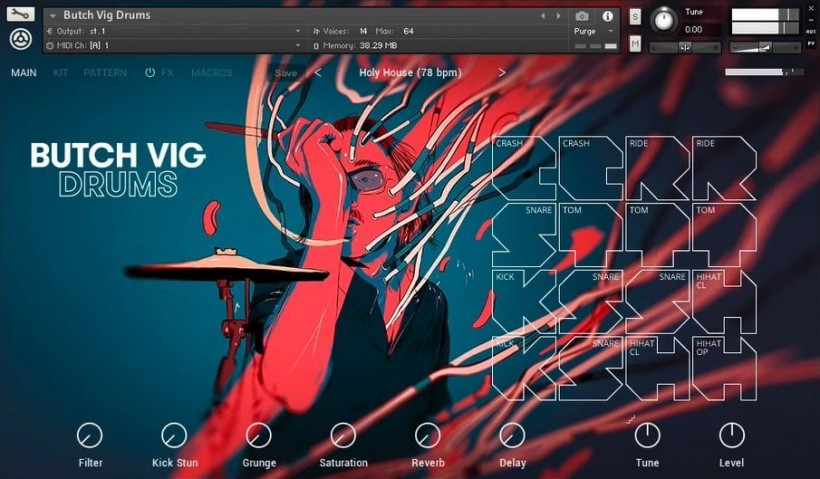Open the FX tab
This screenshot has height=479, width=820.
[167, 73]
